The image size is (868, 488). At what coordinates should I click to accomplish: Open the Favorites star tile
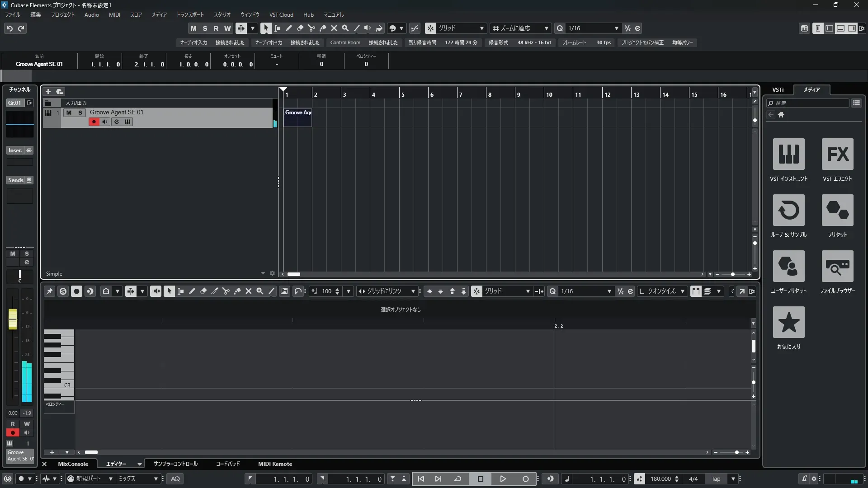tap(788, 322)
